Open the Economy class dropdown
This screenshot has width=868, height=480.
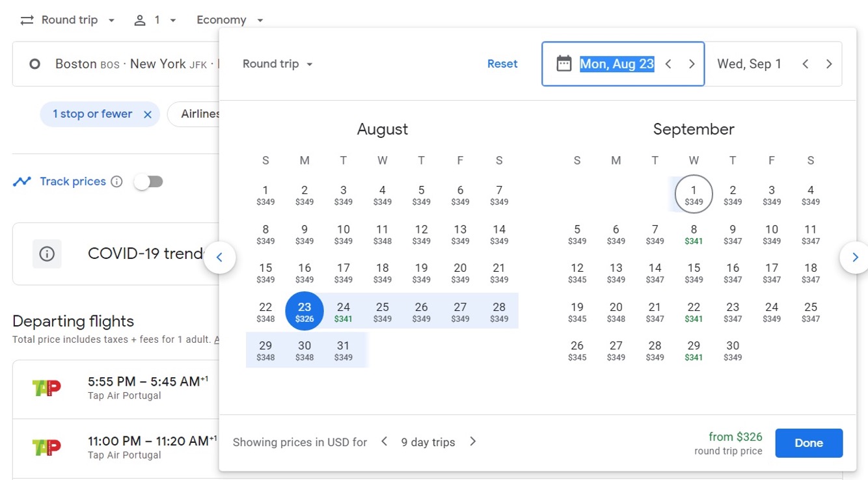[230, 20]
